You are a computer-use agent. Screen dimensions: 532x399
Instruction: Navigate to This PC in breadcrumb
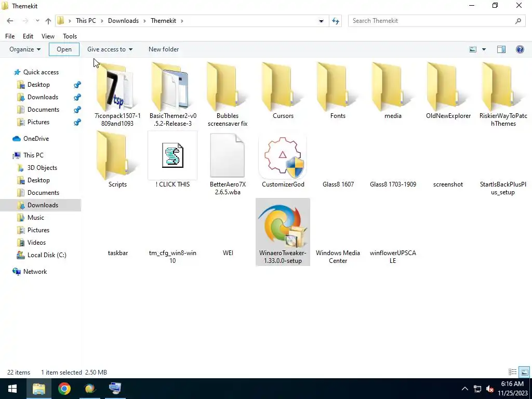pos(86,21)
